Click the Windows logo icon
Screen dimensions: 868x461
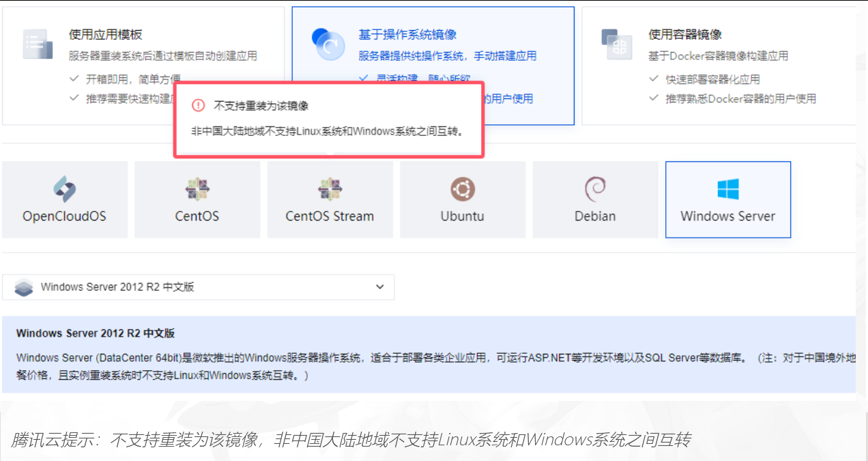[x=728, y=189]
